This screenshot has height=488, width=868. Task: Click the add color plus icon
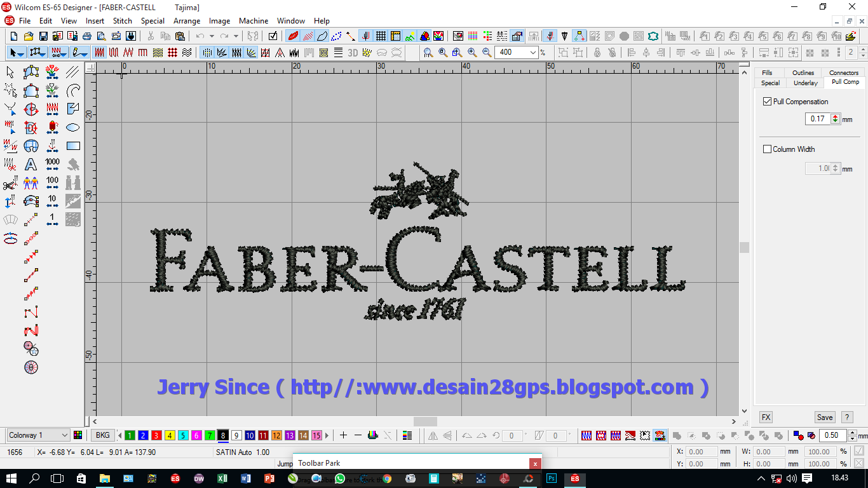(x=343, y=435)
